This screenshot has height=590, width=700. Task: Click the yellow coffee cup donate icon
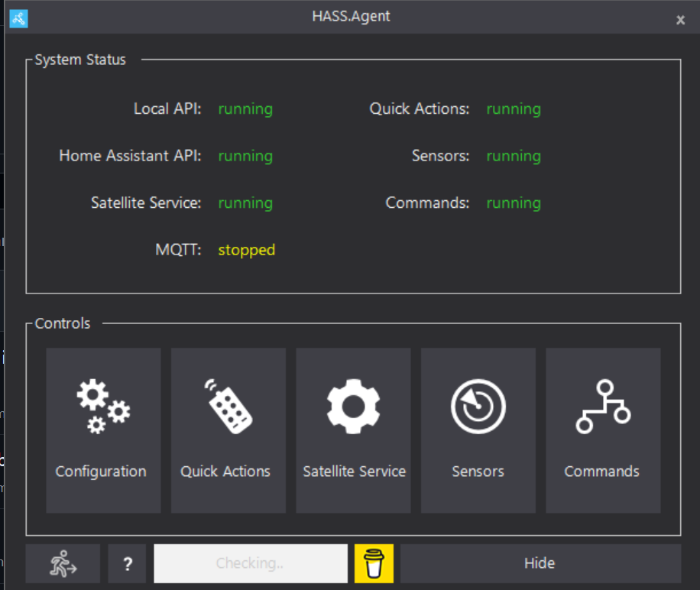coord(374,563)
